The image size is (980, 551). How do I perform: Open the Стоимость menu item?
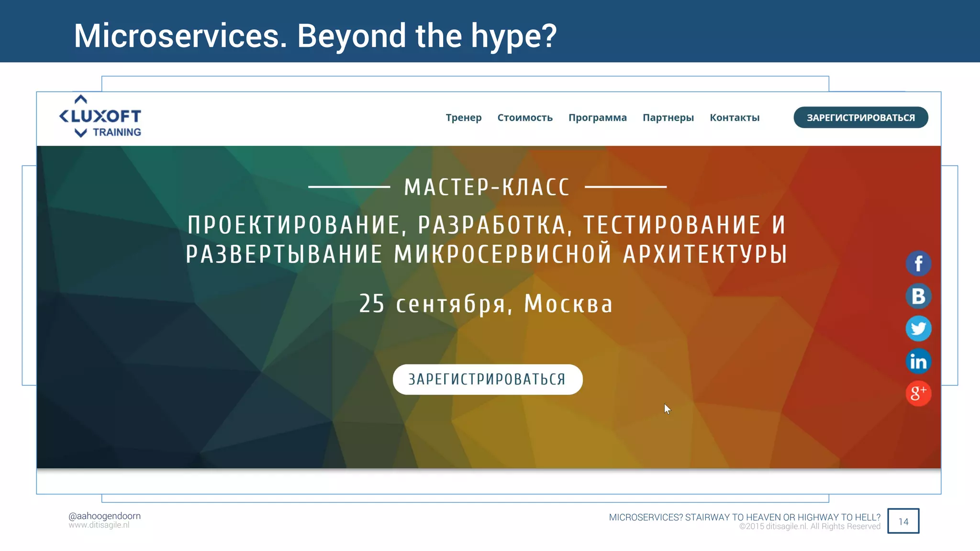[x=525, y=118]
